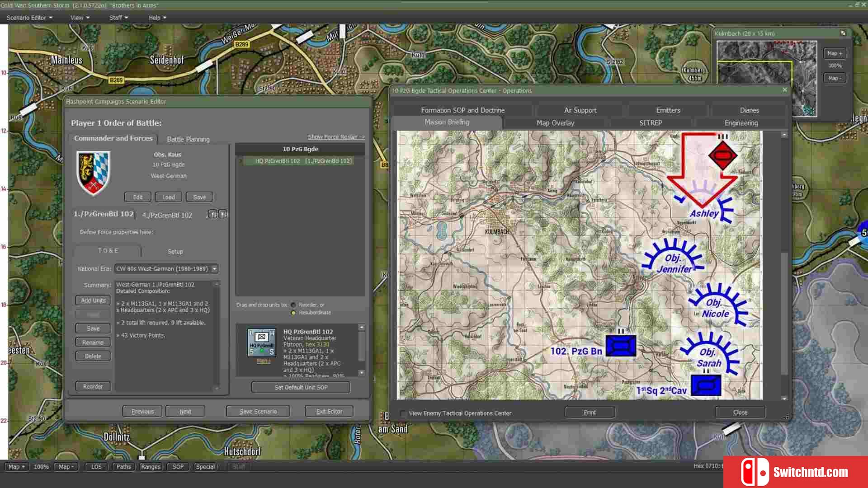The height and width of the screenshot is (488, 868).
Task: Switch to the Map Overlay tab
Action: pyautogui.click(x=555, y=123)
